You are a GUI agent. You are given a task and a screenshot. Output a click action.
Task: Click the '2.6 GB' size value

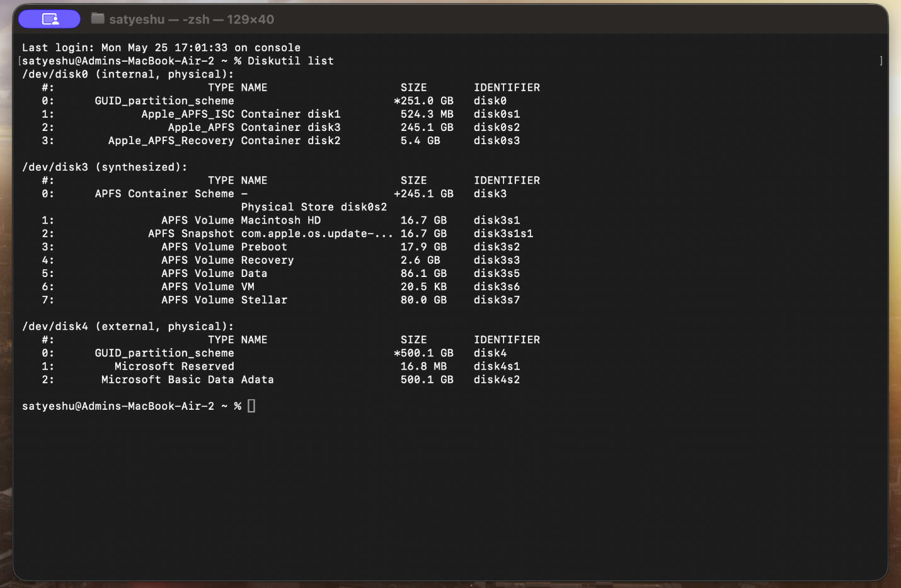(420, 260)
